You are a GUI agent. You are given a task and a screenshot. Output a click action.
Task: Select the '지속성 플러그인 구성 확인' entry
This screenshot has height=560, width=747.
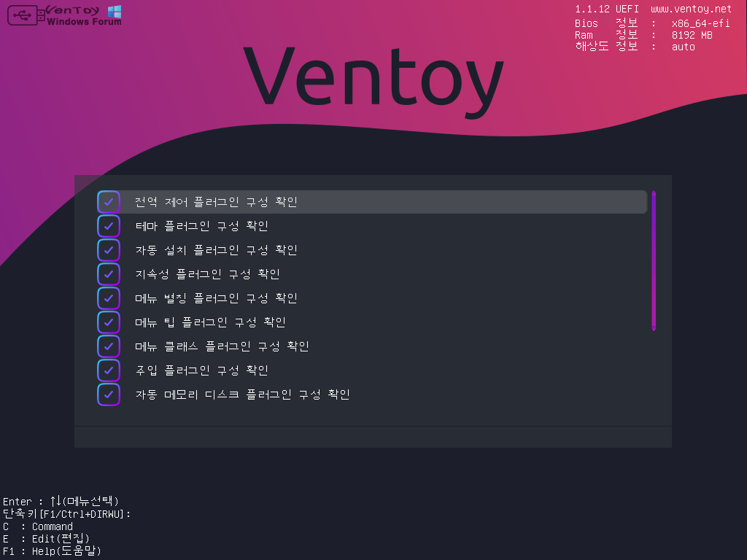pos(372,274)
